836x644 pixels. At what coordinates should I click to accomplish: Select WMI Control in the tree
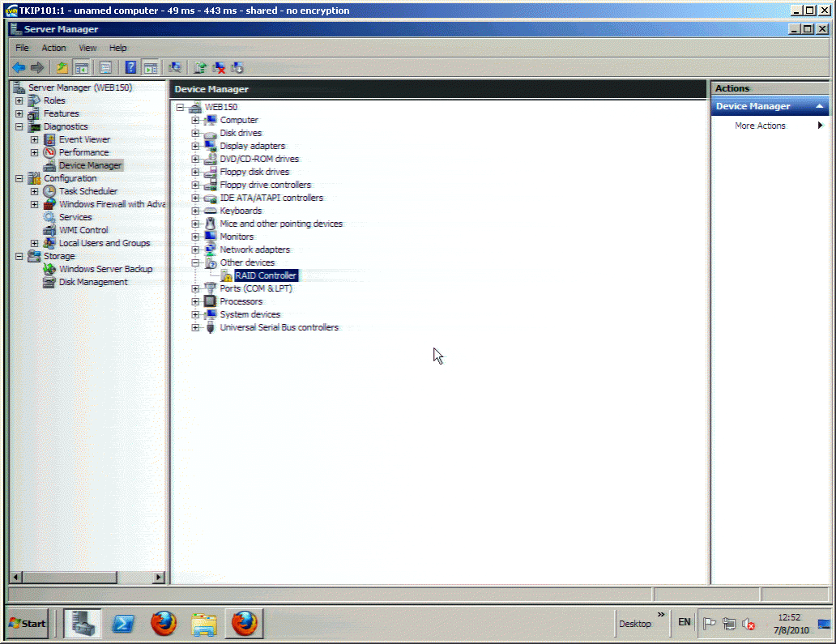[x=83, y=230]
